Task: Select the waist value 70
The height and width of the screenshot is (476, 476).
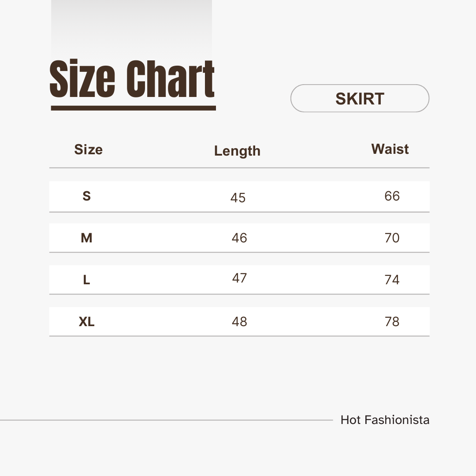Action: tap(392, 238)
